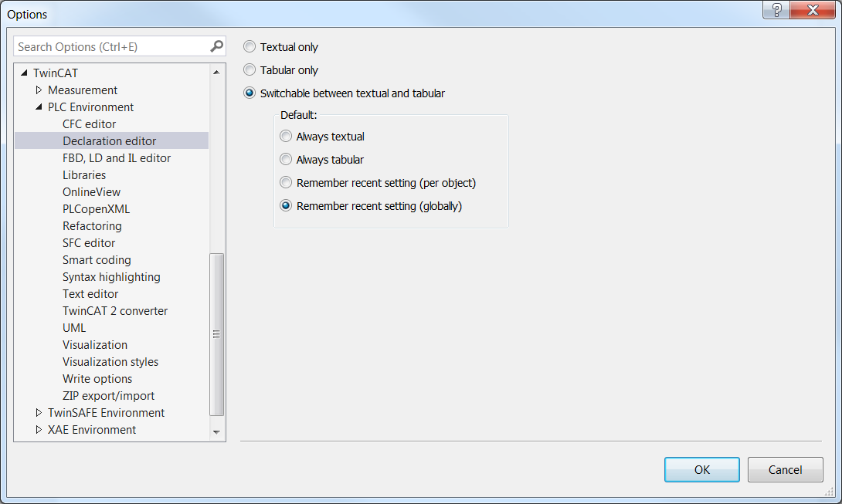Select the TwinCAT root label
Viewport: 842px width, 504px height.
[x=56, y=73]
